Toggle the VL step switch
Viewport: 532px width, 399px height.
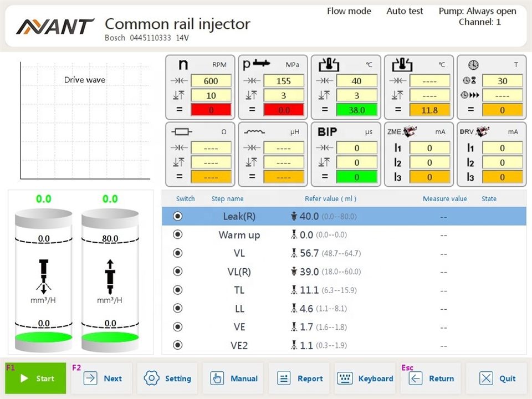pos(177,253)
